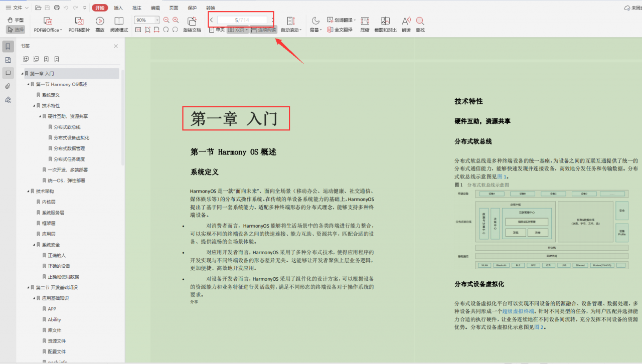
Task: Open attachments paperclip panel
Action: coord(8,86)
